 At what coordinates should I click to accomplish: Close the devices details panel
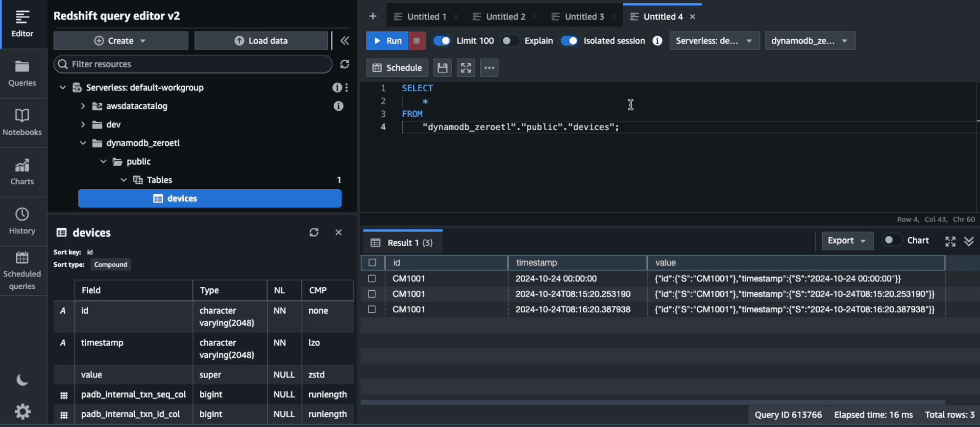339,232
